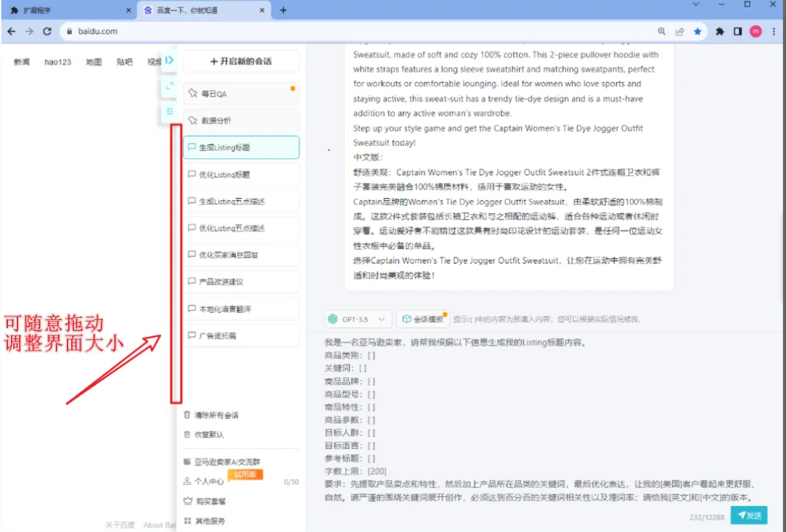Viewport: 786px width, 532px height.
Task: Click the 232/12288 character count
Action: (x=707, y=517)
